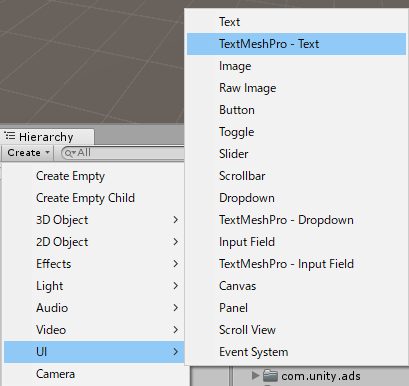The height and width of the screenshot is (386, 409).
Task: Open the Audio submenu
Action: click(x=94, y=308)
